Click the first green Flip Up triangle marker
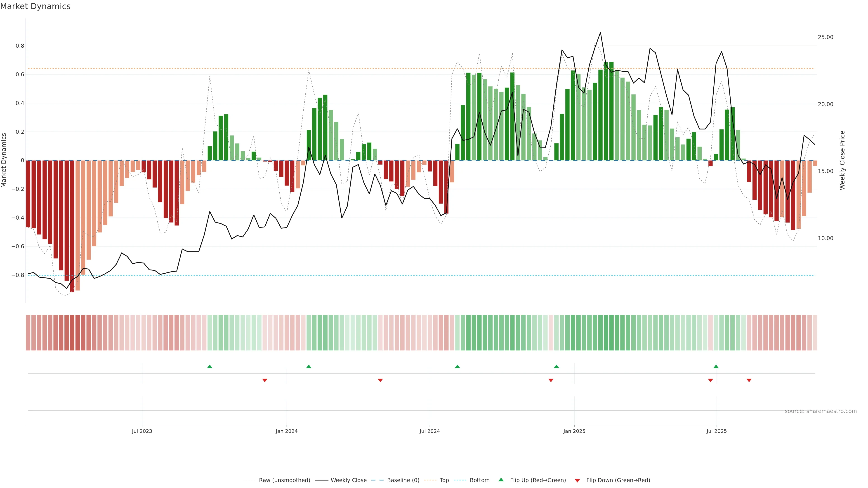Screen dimensions: 868x488 coord(210,366)
